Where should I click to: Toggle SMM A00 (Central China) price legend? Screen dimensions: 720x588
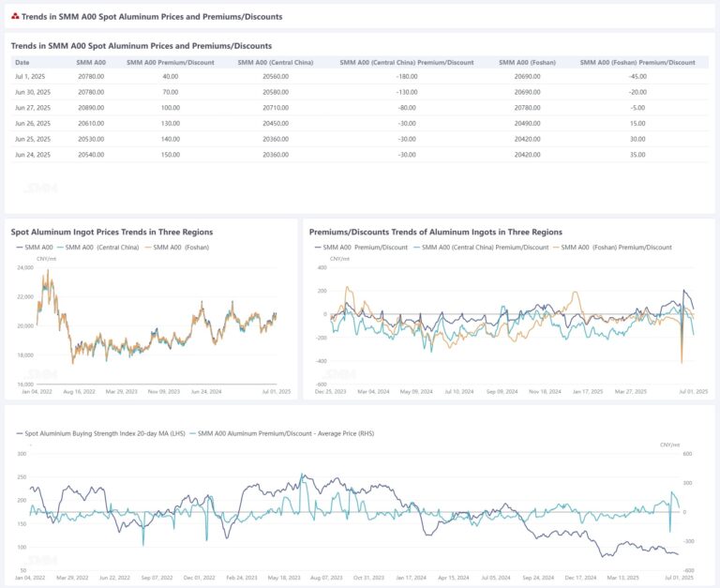(x=97, y=248)
